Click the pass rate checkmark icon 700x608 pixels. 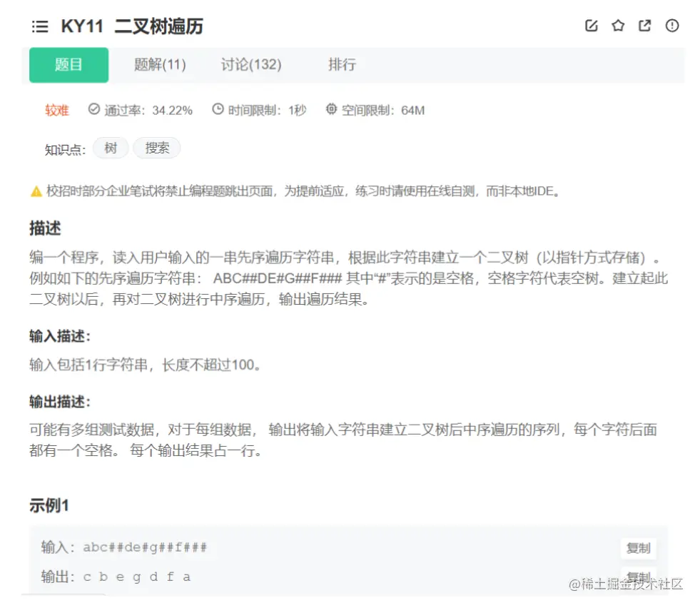click(x=93, y=109)
